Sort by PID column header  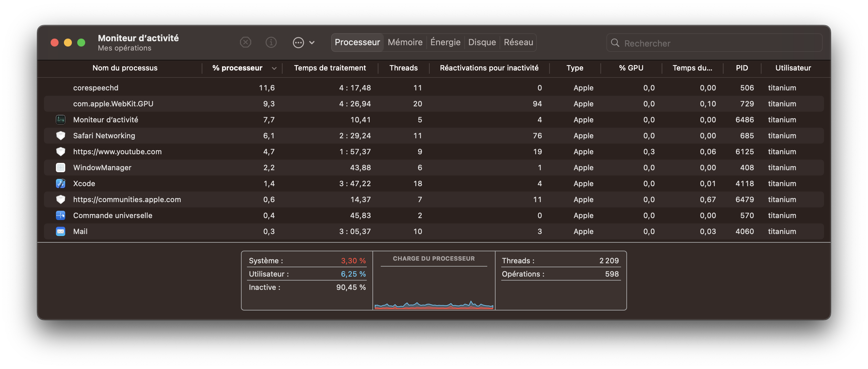tap(742, 68)
